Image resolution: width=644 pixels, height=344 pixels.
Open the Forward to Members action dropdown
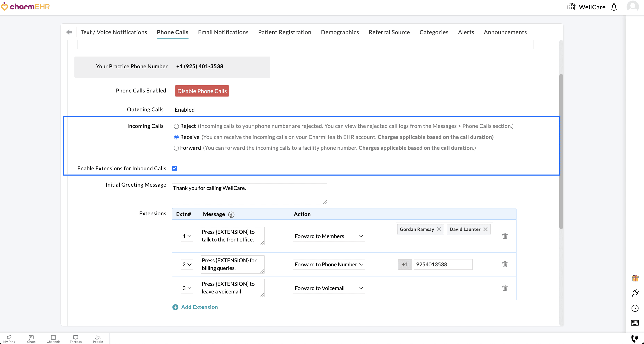pyautogui.click(x=329, y=236)
